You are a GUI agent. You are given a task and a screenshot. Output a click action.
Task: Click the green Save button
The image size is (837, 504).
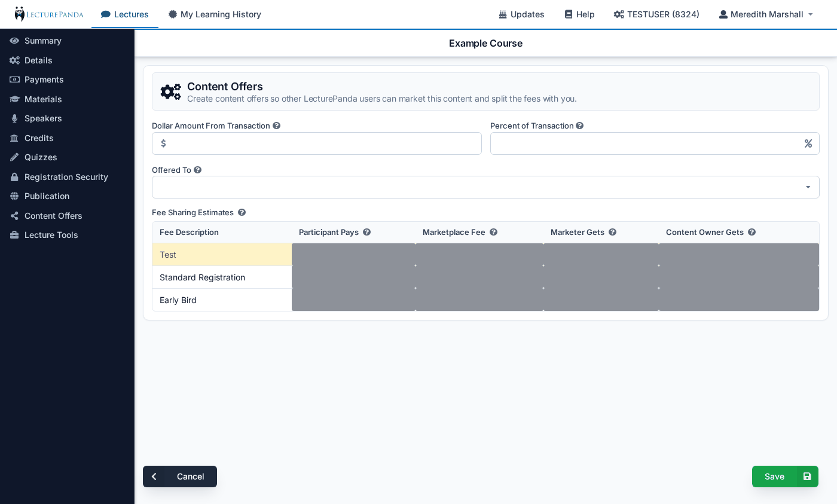(785, 476)
